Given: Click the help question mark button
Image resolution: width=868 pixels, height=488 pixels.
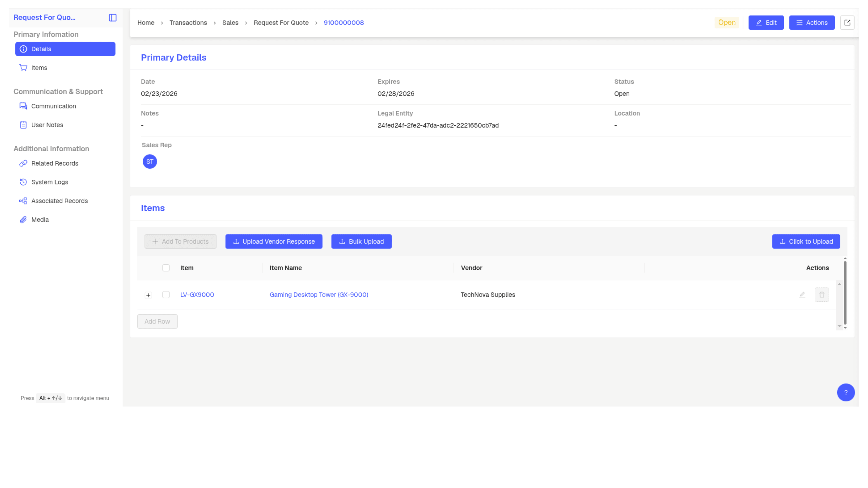Looking at the screenshot, I should click(x=846, y=392).
